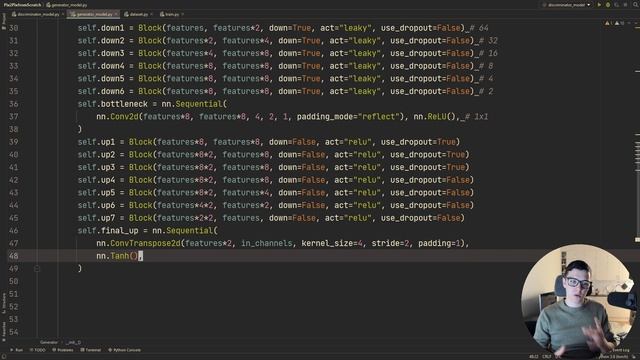Image resolution: width=640 pixels, height=360 pixels.
Task: Click the Generator breadcrumb
Action: (49, 342)
